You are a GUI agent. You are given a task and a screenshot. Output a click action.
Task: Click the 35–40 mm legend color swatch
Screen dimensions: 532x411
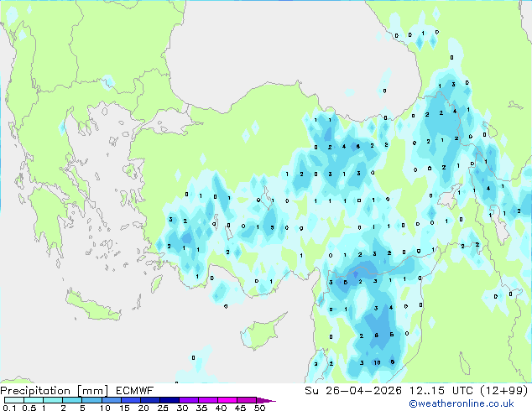click(207, 400)
